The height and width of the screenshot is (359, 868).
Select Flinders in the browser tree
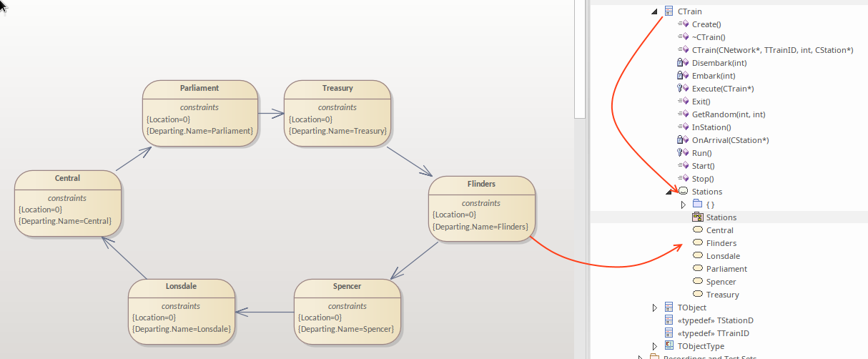(721, 243)
